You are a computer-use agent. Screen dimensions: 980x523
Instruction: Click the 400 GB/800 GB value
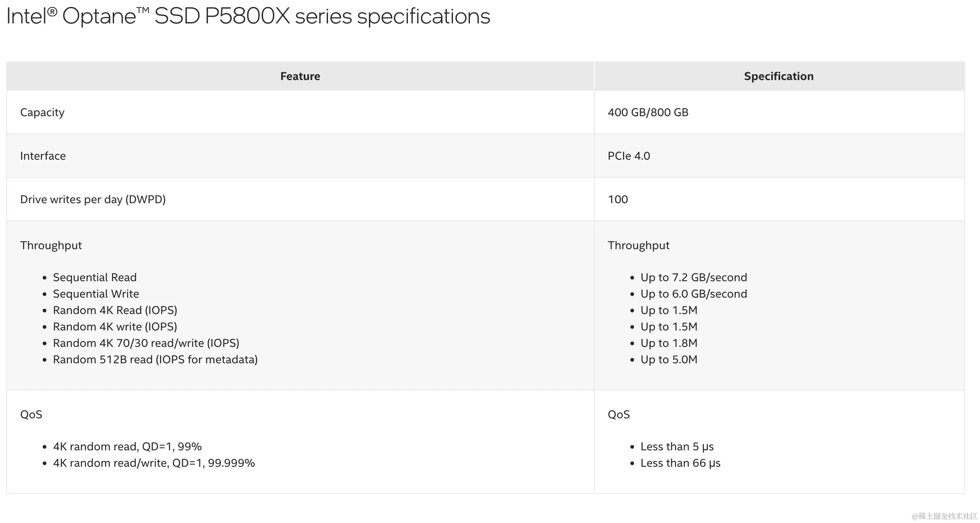[x=648, y=112]
